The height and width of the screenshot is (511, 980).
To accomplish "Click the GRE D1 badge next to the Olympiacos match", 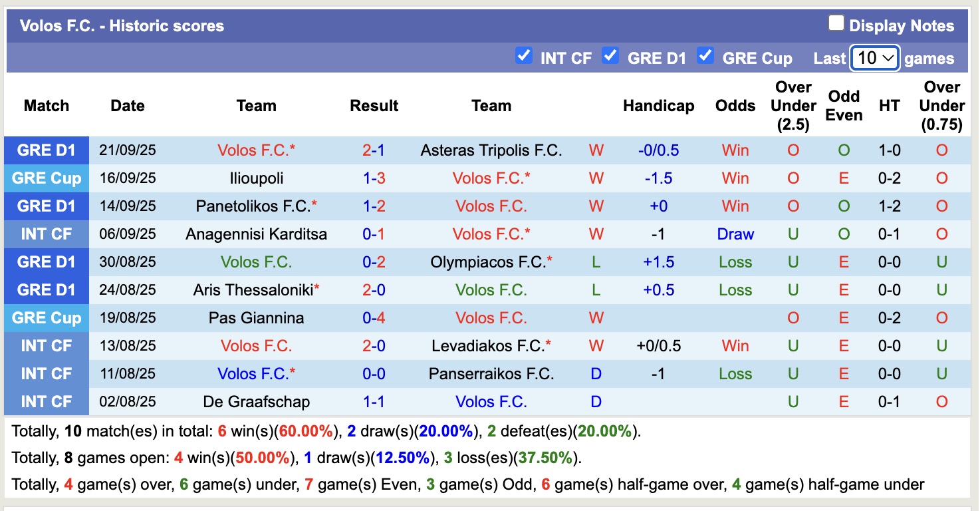I will (45, 261).
